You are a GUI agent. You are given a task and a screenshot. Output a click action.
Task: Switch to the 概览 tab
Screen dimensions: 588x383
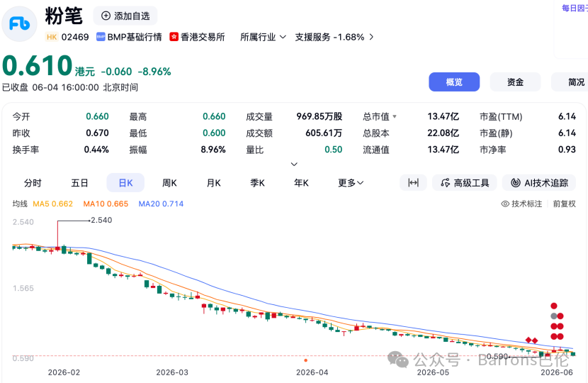454,82
